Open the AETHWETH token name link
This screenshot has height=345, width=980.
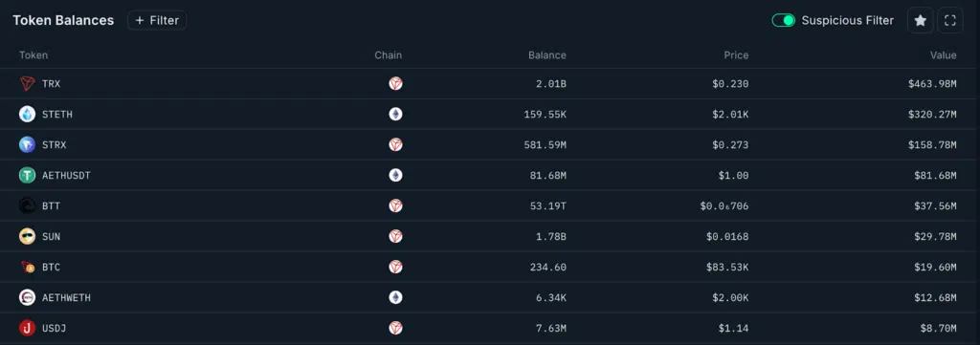tap(66, 297)
